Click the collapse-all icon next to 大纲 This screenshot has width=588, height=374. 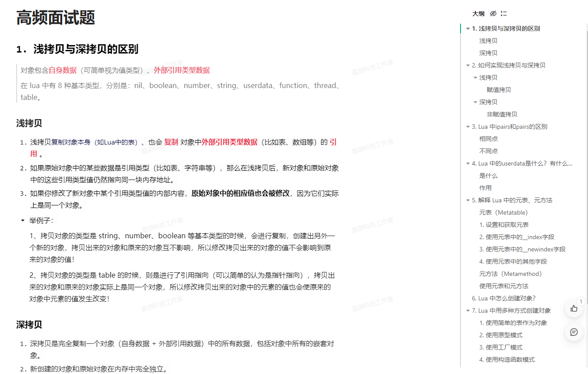504,14
